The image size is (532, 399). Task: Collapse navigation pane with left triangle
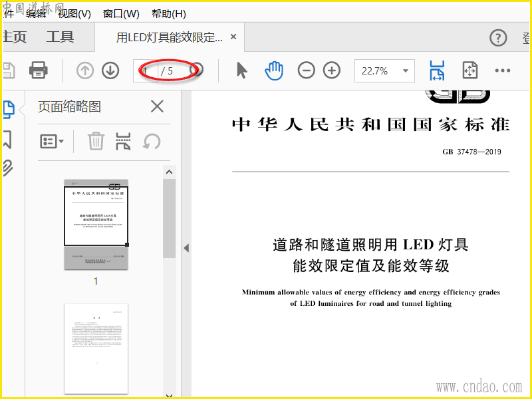(x=186, y=248)
